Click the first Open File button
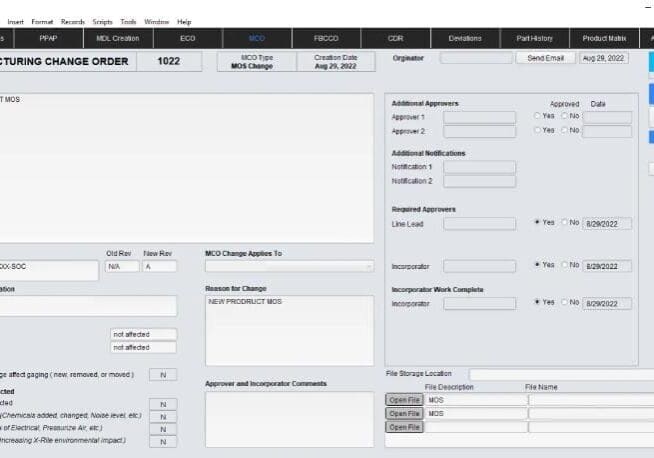The height and width of the screenshot is (458, 654). click(x=404, y=400)
